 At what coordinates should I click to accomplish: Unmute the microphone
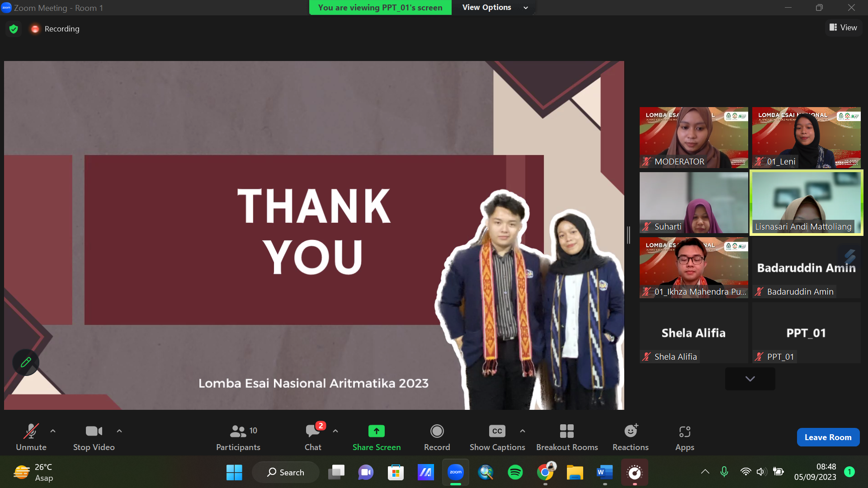click(x=31, y=437)
